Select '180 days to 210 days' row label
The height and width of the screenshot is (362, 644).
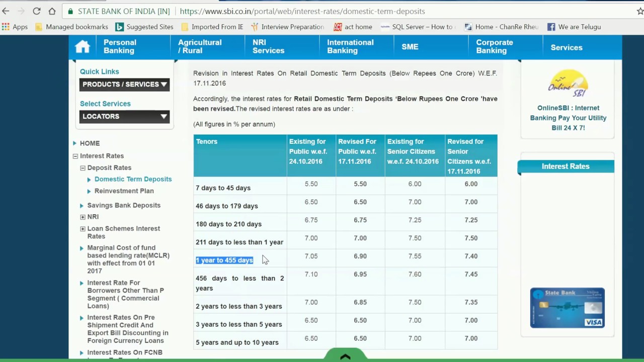228,224
